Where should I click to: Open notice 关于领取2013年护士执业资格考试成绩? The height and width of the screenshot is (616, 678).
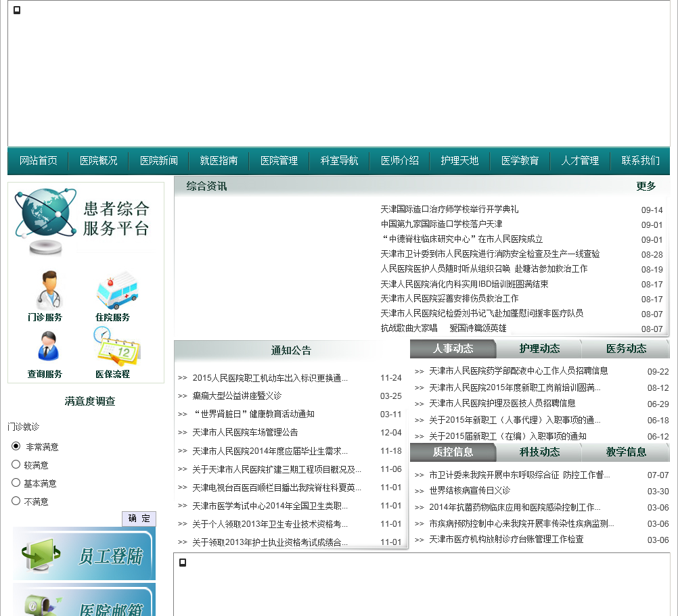tap(270, 542)
